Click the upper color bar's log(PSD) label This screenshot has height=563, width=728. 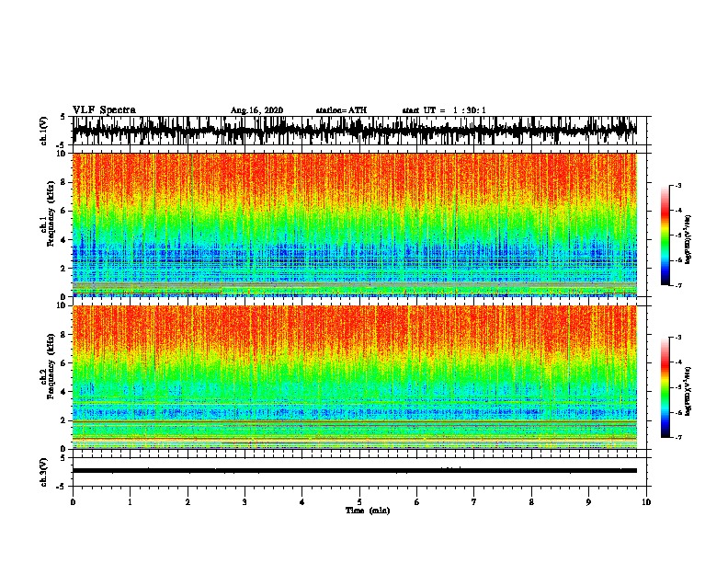688,239
